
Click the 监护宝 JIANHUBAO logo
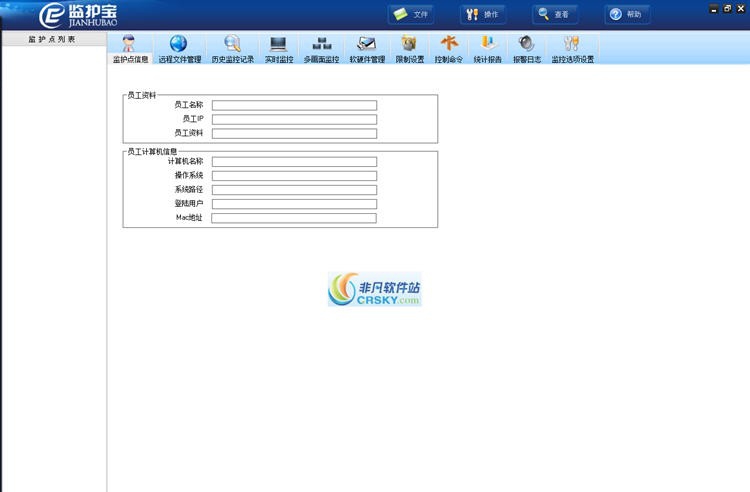(x=78, y=15)
